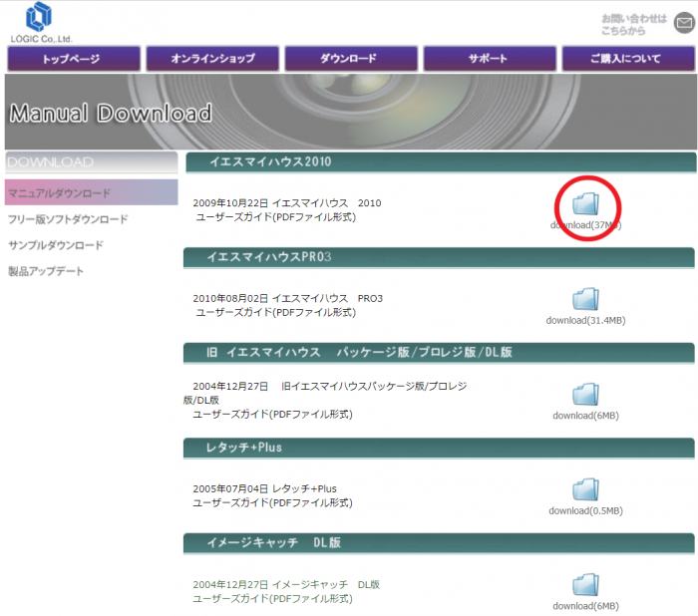The width and height of the screenshot is (698, 616).
Task: Select マニュアルダウンロード in sidebar
Action: click(x=92, y=192)
